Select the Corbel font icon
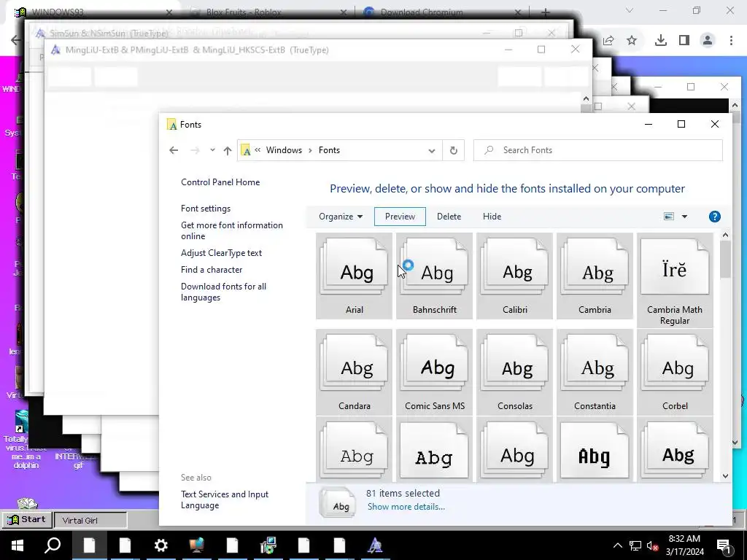The height and width of the screenshot is (560, 747). coord(675,372)
